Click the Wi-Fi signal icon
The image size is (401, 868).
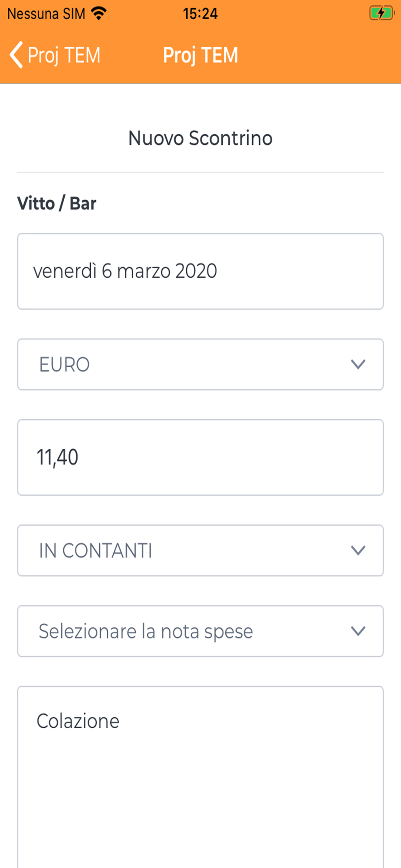tap(99, 13)
